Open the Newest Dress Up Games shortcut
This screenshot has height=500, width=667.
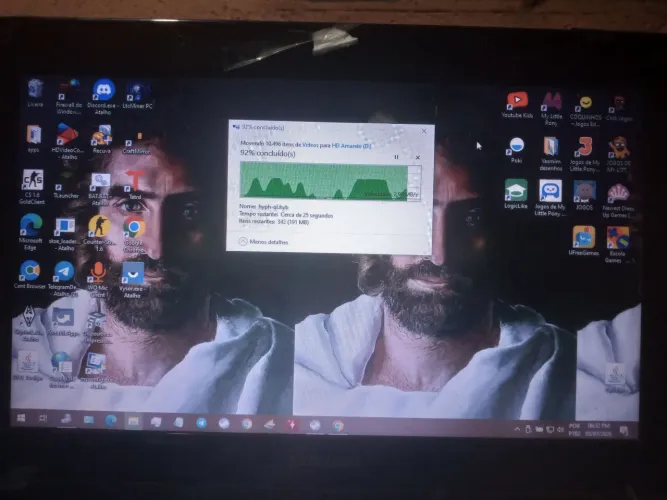click(618, 200)
